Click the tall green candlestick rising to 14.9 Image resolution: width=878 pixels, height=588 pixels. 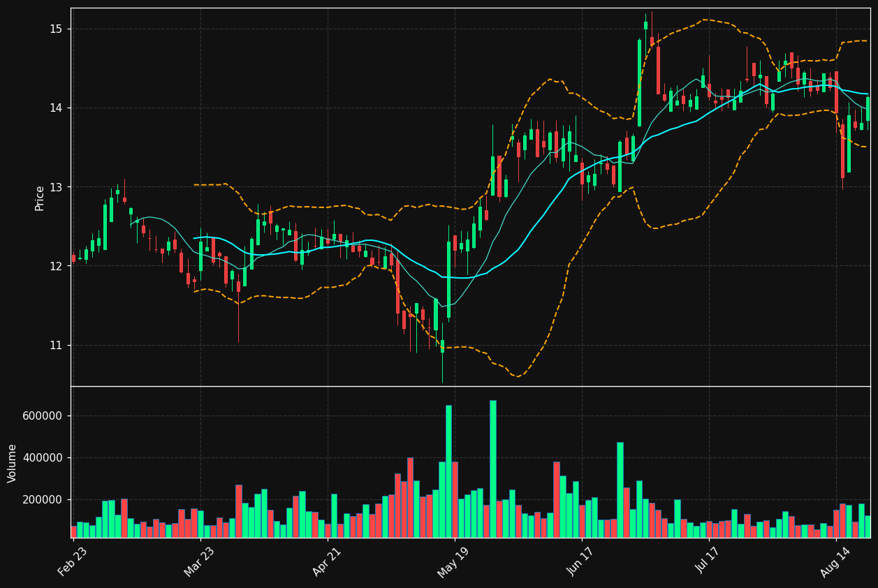coord(639,83)
